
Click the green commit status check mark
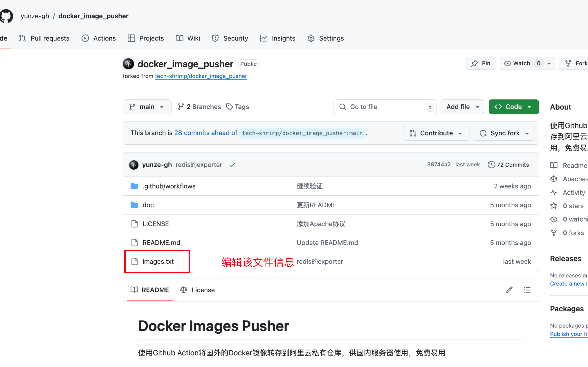[x=232, y=165]
